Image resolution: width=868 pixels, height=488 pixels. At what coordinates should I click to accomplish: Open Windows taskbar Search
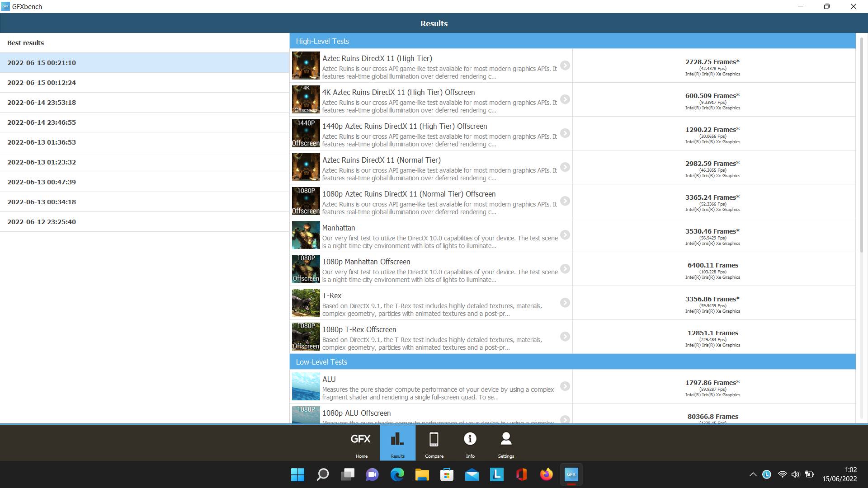322,474
